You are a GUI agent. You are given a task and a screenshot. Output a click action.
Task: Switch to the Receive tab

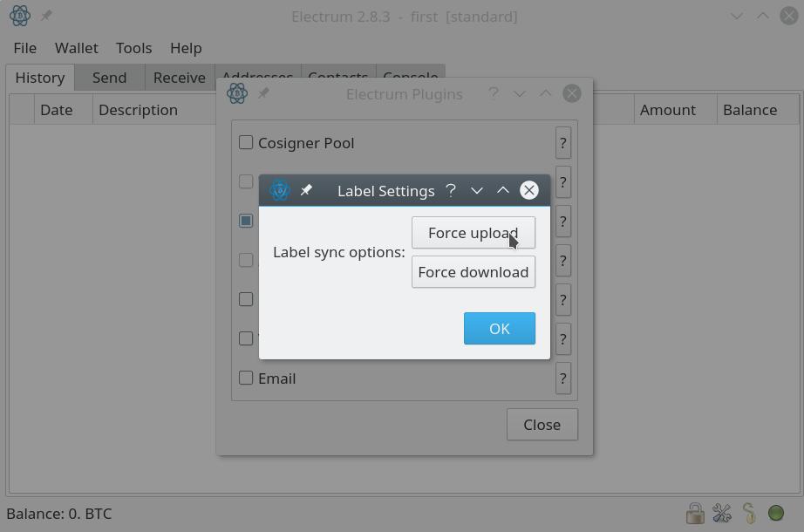coord(179,78)
